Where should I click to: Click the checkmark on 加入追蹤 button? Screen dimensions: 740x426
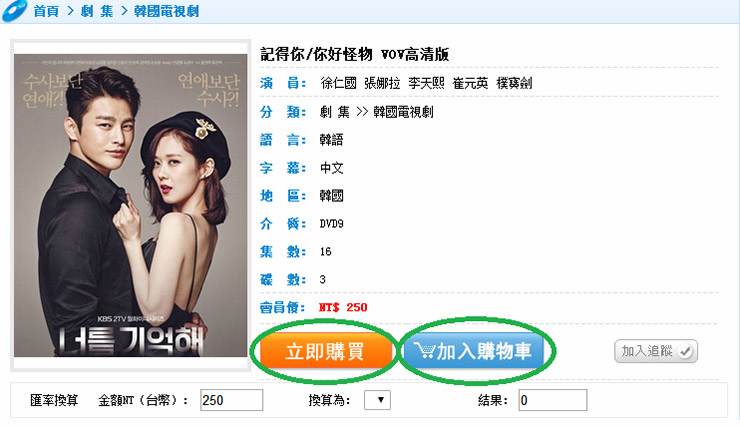coord(685,351)
